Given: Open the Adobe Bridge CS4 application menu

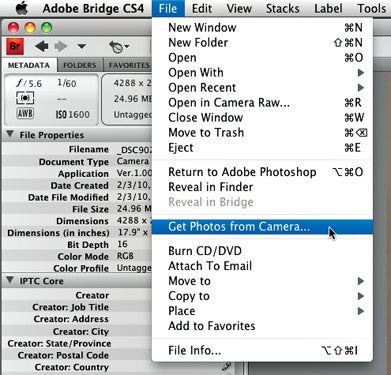Looking at the screenshot, I should (94, 8).
